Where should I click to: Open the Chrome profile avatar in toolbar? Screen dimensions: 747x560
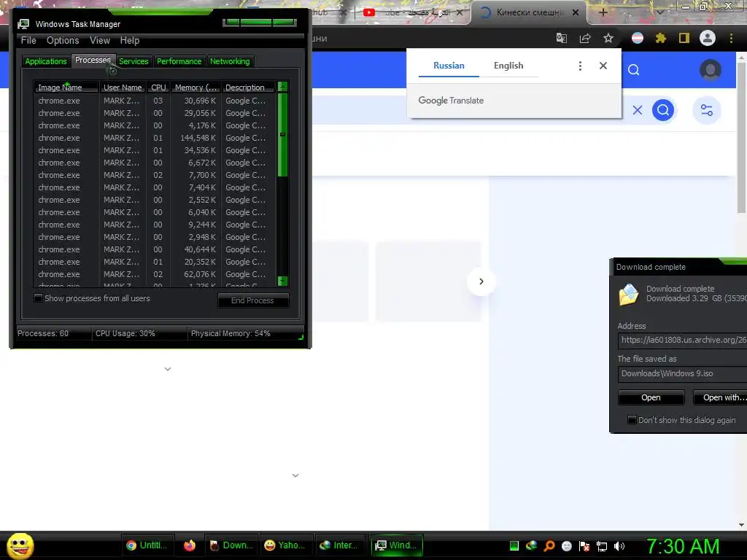tap(708, 38)
